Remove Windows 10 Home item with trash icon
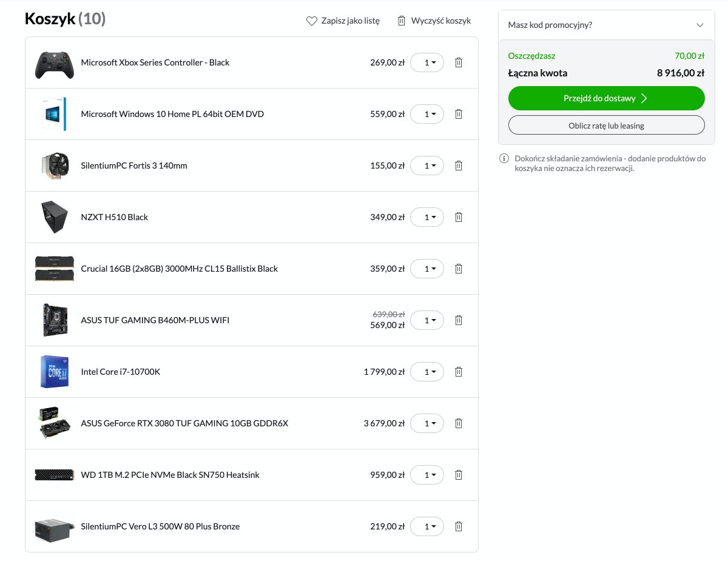Image resolution: width=728 pixels, height=564 pixels. click(x=459, y=114)
